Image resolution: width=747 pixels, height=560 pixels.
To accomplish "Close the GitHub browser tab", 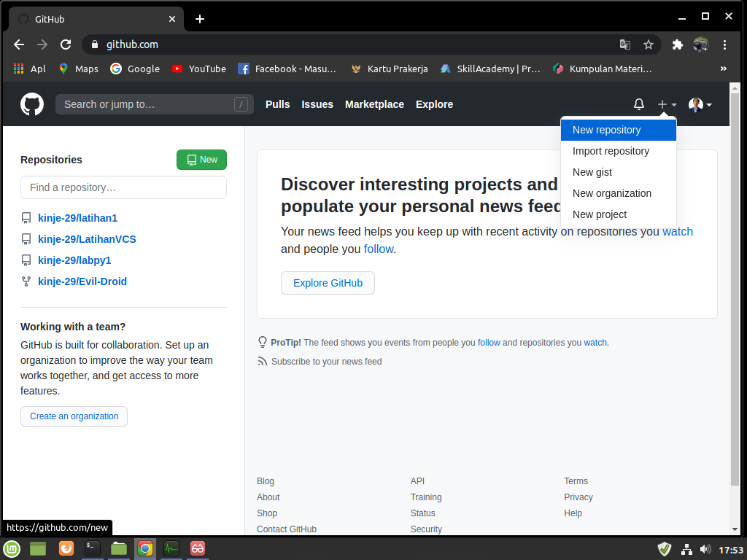I will click(172, 19).
